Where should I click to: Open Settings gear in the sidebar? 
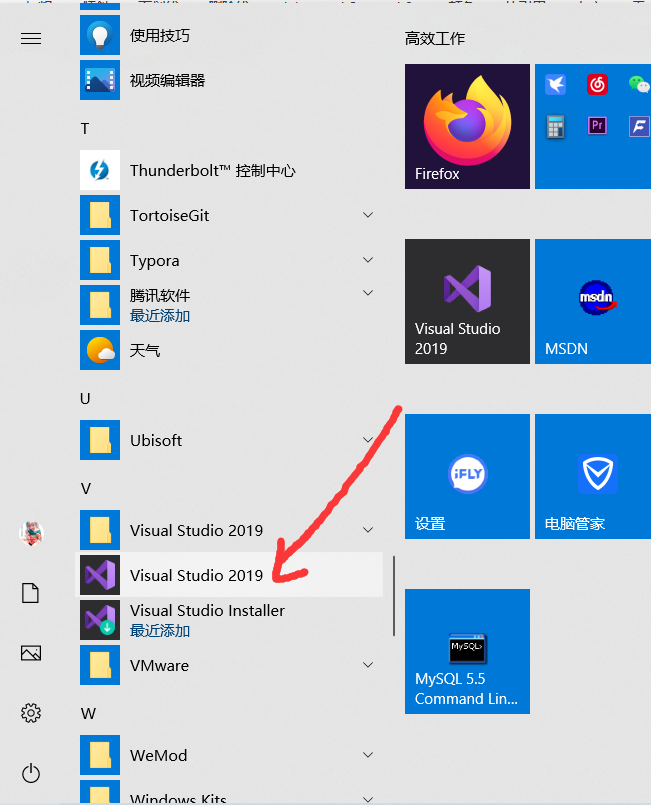[31, 713]
